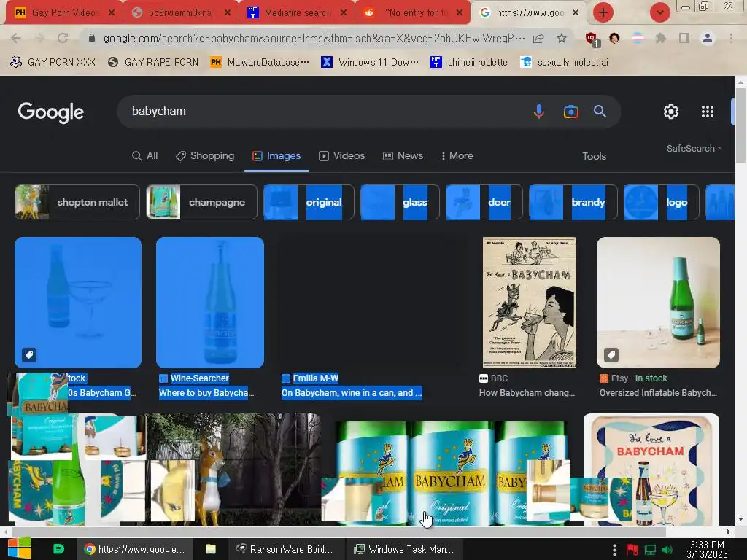Select the original suggestion chip
This screenshot has height=560, width=747.
[x=309, y=203]
